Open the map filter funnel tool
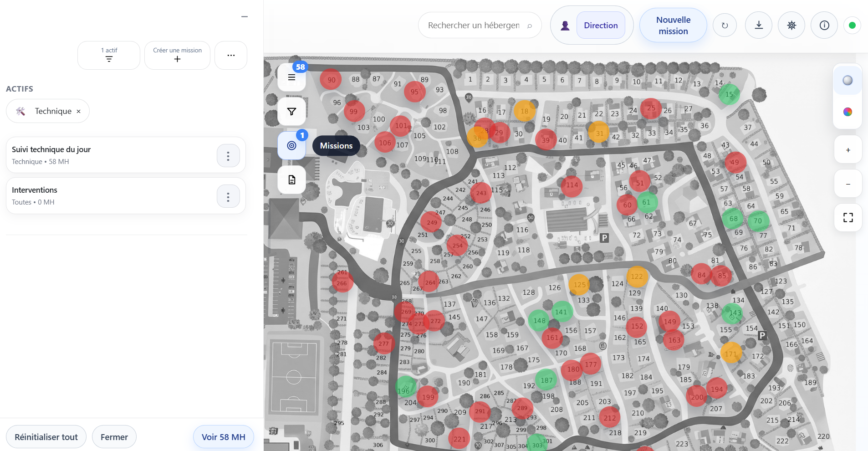 [291, 112]
